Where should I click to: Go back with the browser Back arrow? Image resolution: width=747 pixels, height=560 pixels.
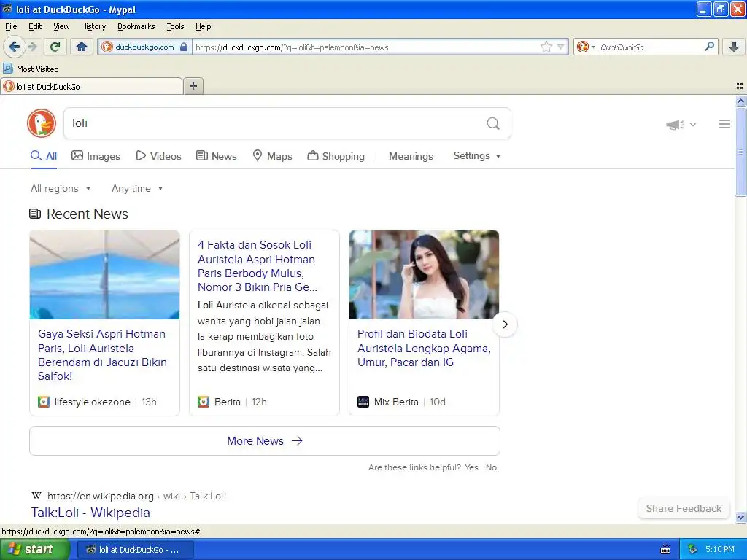point(14,47)
